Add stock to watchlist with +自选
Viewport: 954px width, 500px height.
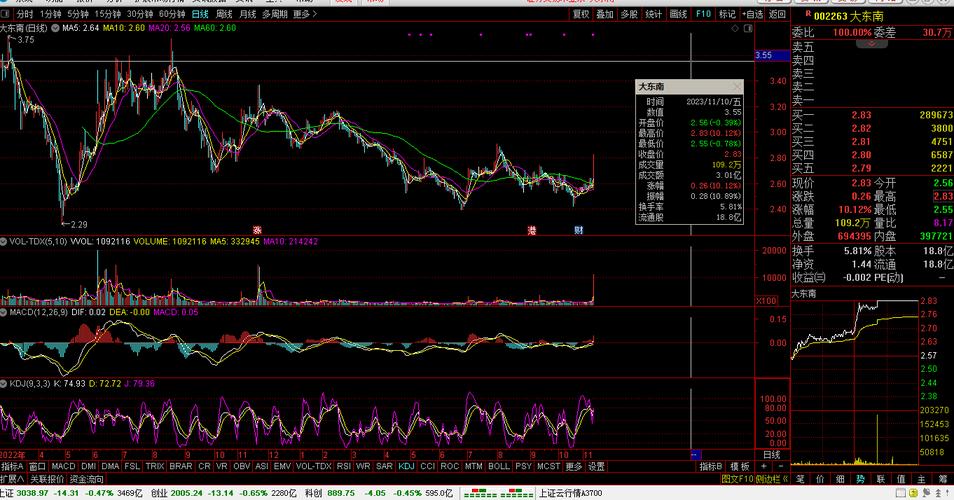click(753, 14)
